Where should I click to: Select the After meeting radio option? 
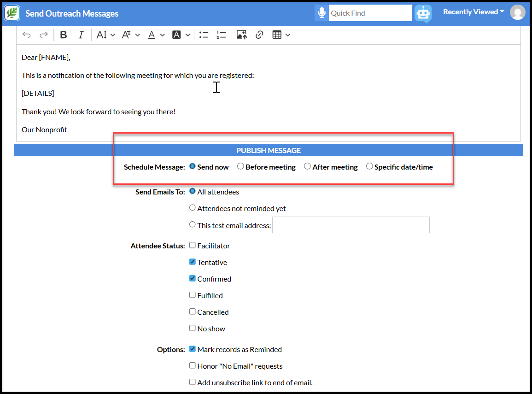pos(307,166)
